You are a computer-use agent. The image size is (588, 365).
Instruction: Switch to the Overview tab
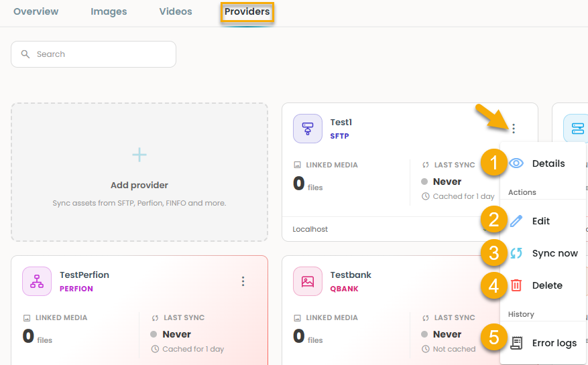coord(36,11)
